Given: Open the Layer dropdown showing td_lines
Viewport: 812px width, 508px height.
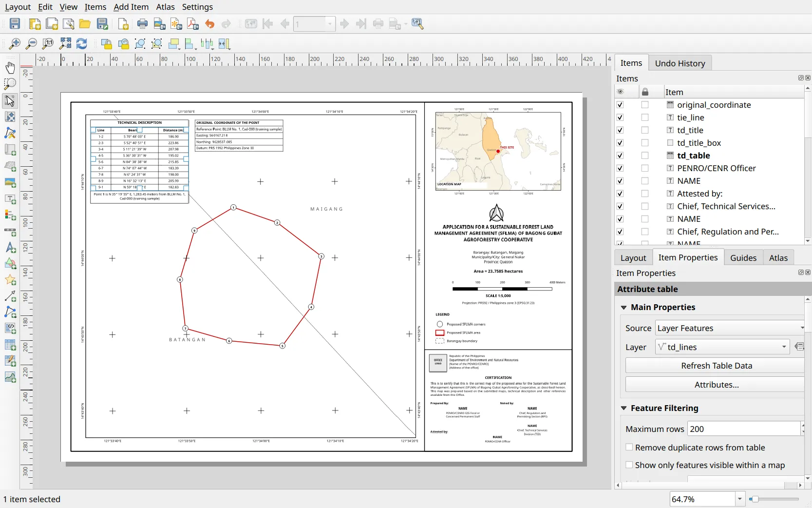Looking at the screenshot, I should tap(722, 347).
